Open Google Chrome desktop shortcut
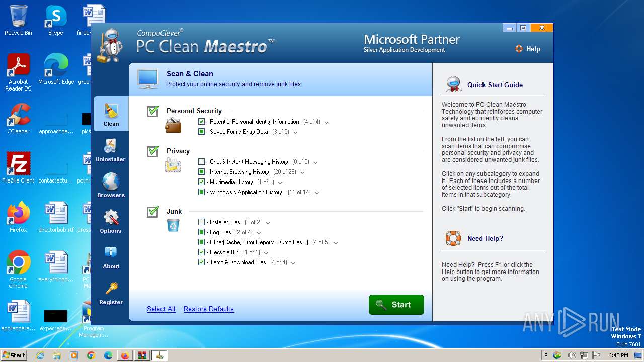 point(18,269)
